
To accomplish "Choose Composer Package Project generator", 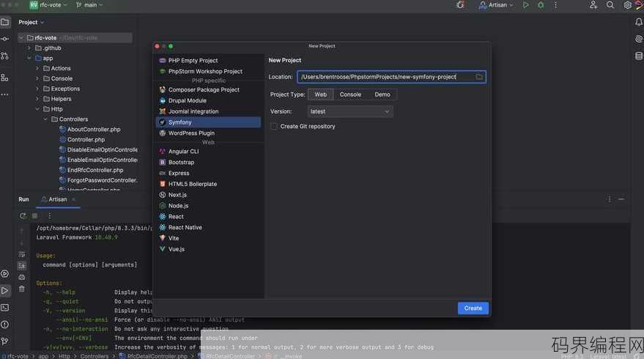I will tap(208, 89).
